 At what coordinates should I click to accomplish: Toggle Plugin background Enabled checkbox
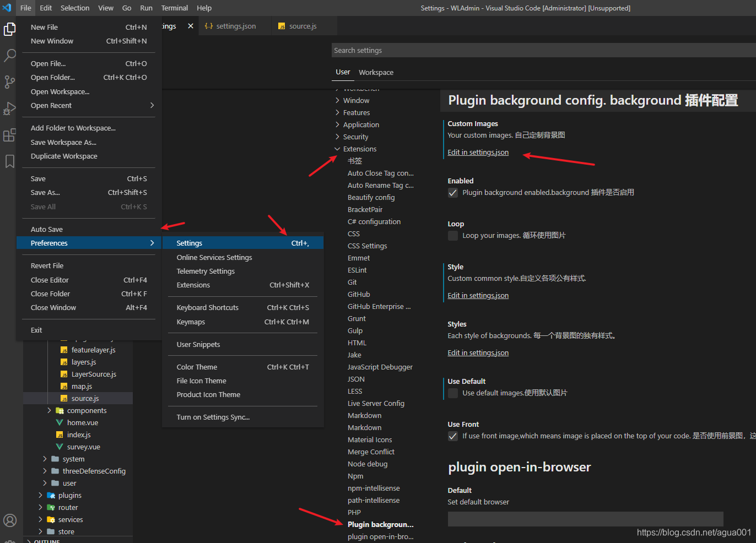point(453,193)
